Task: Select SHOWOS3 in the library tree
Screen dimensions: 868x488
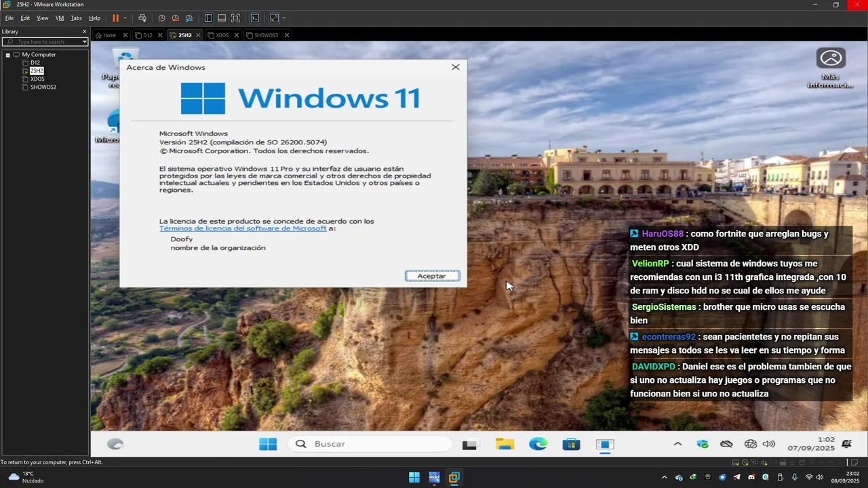Action: 43,87
